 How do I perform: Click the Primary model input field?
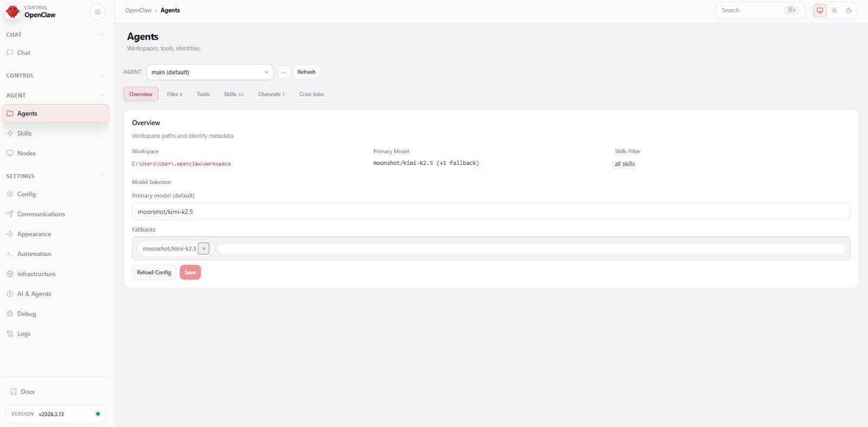(491, 212)
